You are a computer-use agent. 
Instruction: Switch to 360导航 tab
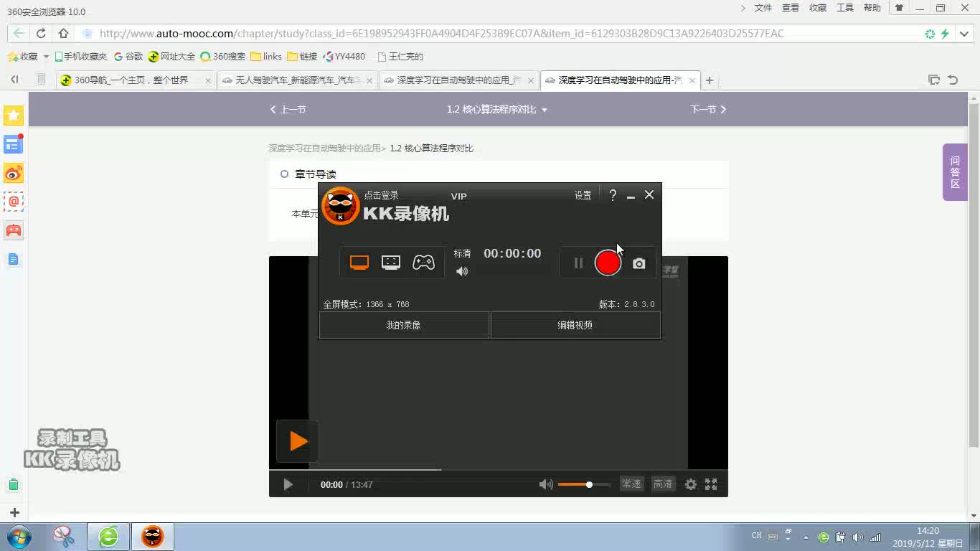pos(136,80)
